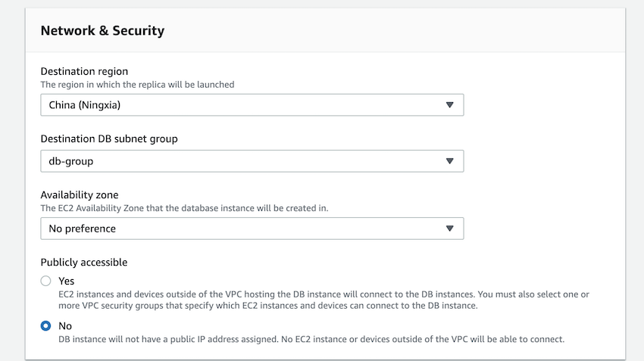Click the Destination DB subnet group arrow
The height and width of the screenshot is (361, 644).
(x=449, y=161)
